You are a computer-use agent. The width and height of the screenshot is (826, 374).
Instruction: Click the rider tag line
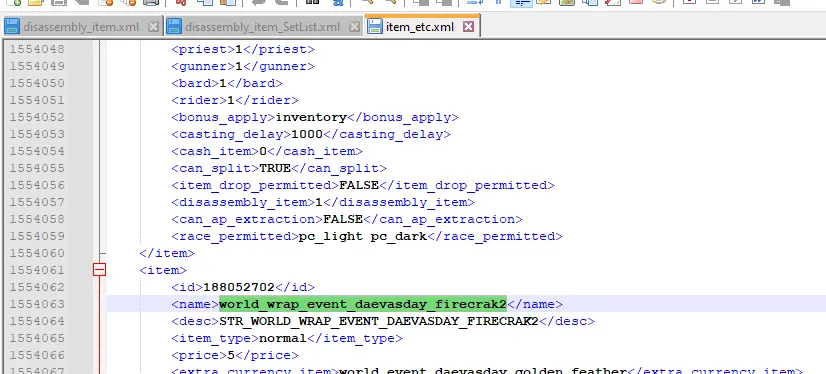(x=234, y=100)
